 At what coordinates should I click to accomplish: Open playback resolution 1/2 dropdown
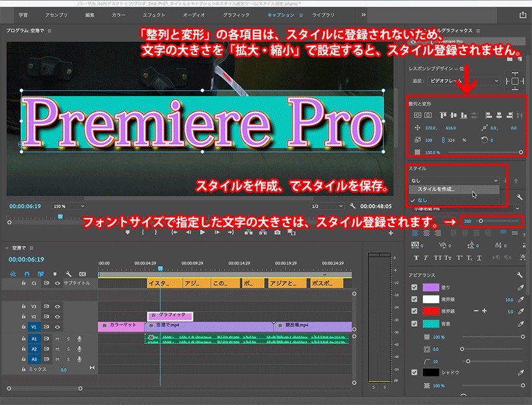click(327, 206)
